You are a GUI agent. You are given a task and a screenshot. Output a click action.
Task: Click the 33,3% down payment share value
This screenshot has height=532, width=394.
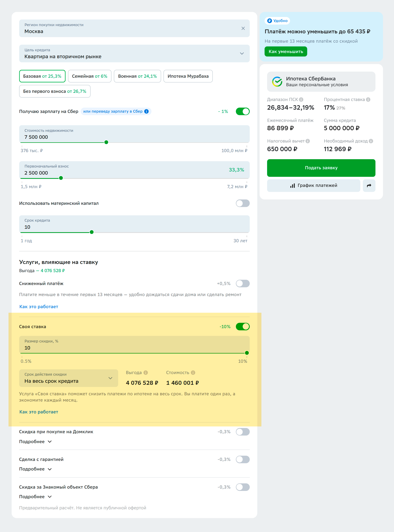[x=236, y=170]
